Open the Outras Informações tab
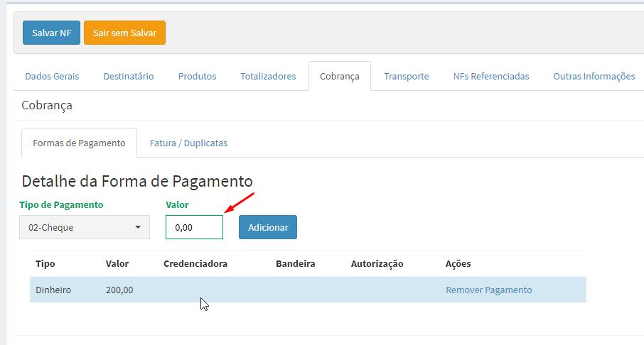Image resolution: width=644 pixels, height=345 pixels. [x=594, y=76]
